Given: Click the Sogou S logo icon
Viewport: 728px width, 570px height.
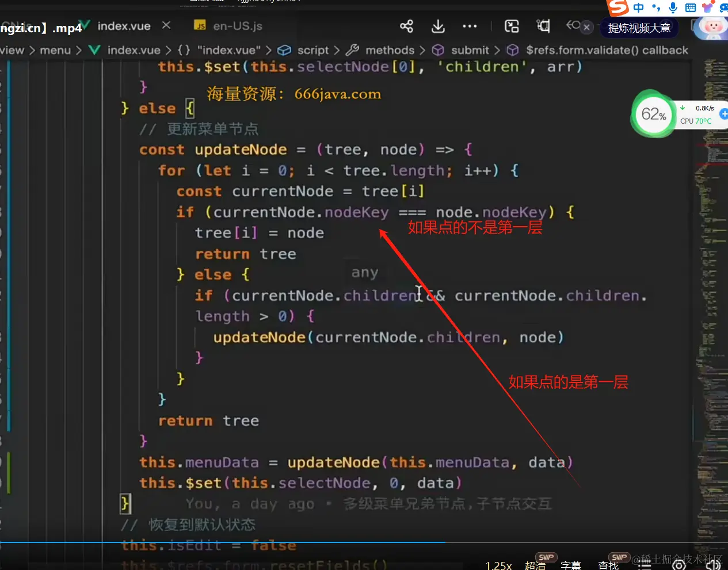Looking at the screenshot, I should (618, 7).
